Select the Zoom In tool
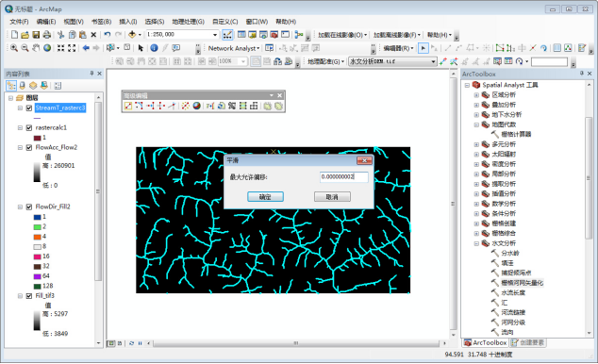The image size is (598, 364). click(14, 48)
